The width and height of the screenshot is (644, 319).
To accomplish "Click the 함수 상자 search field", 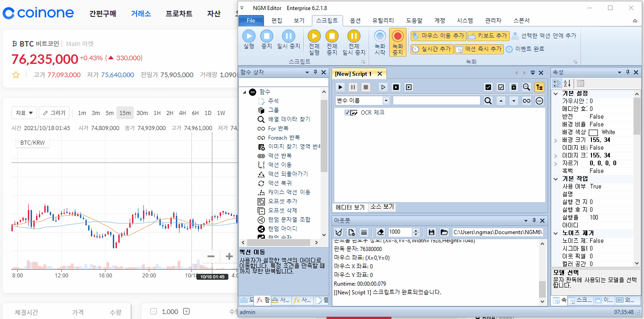I will tap(284, 82).
